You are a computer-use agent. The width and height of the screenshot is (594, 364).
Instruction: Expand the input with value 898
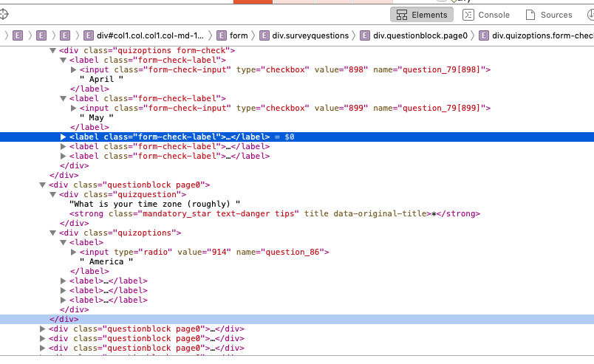[73, 69]
